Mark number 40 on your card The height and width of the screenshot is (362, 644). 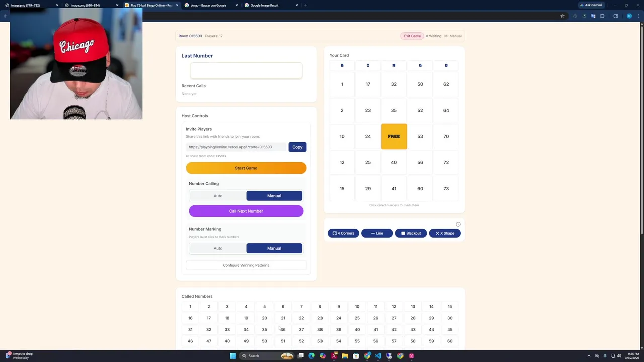click(x=394, y=162)
